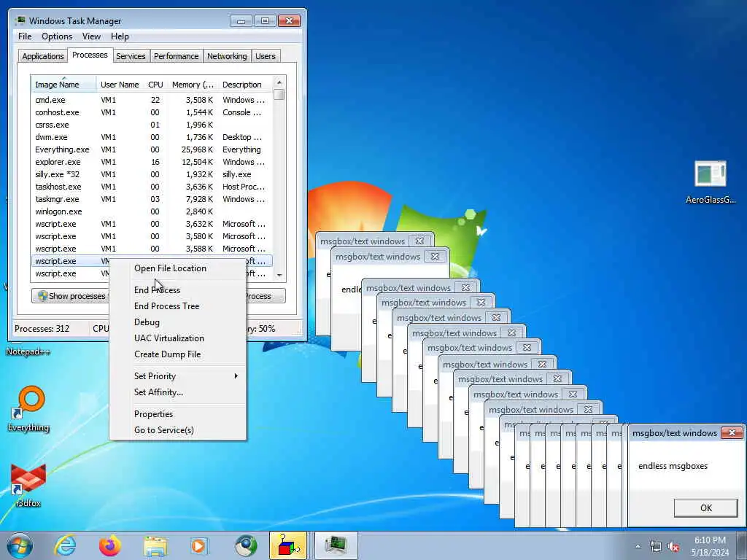The image size is (747, 560).
Task: Open the Options menu
Action: pyautogui.click(x=57, y=36)
